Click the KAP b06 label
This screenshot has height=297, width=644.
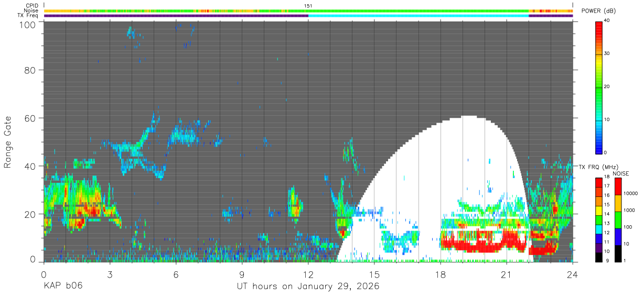[63, 287]
